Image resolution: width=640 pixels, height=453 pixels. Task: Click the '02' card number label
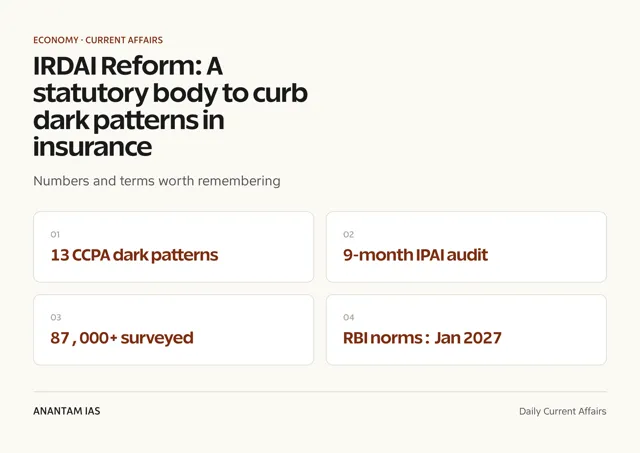point(349,235)
